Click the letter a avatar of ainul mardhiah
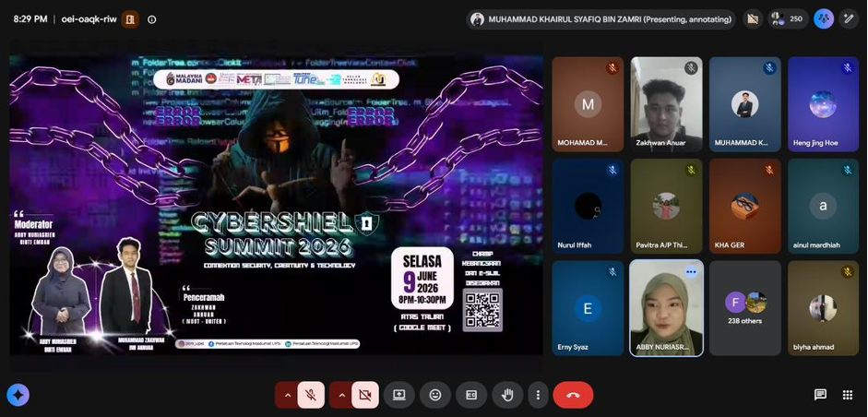Screen dimensions: 868x417 (823, 206)
